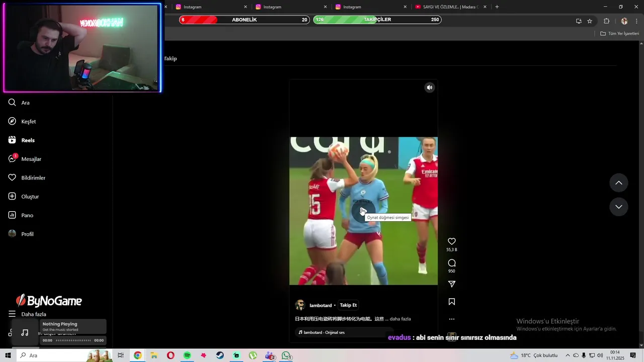This screenshot has height=362, width=644.
Task: Open the lambotard profile username link
Action: pyautogui.click(x=320, y=306)
